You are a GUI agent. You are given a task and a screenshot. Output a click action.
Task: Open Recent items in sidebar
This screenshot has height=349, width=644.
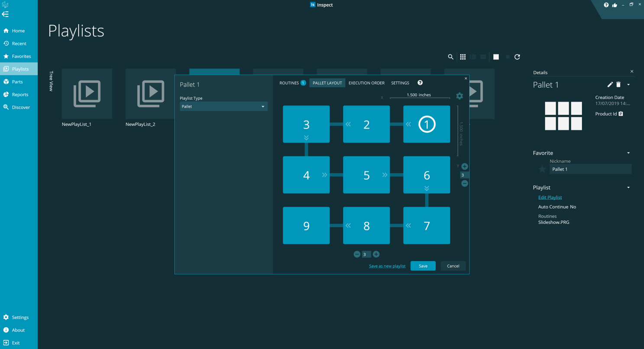point(19,43)
